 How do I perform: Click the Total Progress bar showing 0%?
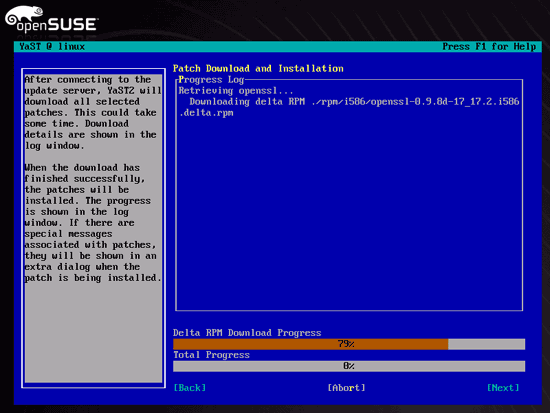(x=349, y=366)
